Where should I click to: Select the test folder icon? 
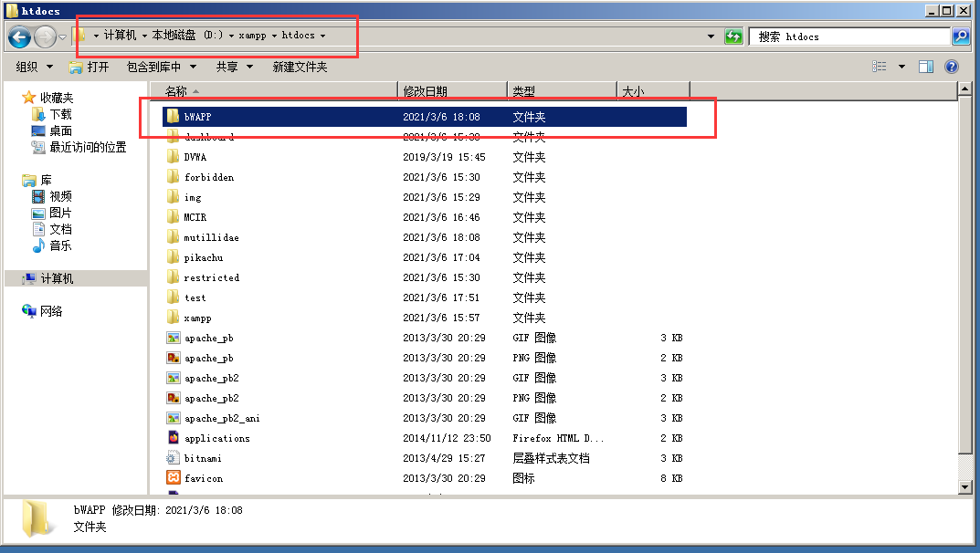tap(174, 297)
